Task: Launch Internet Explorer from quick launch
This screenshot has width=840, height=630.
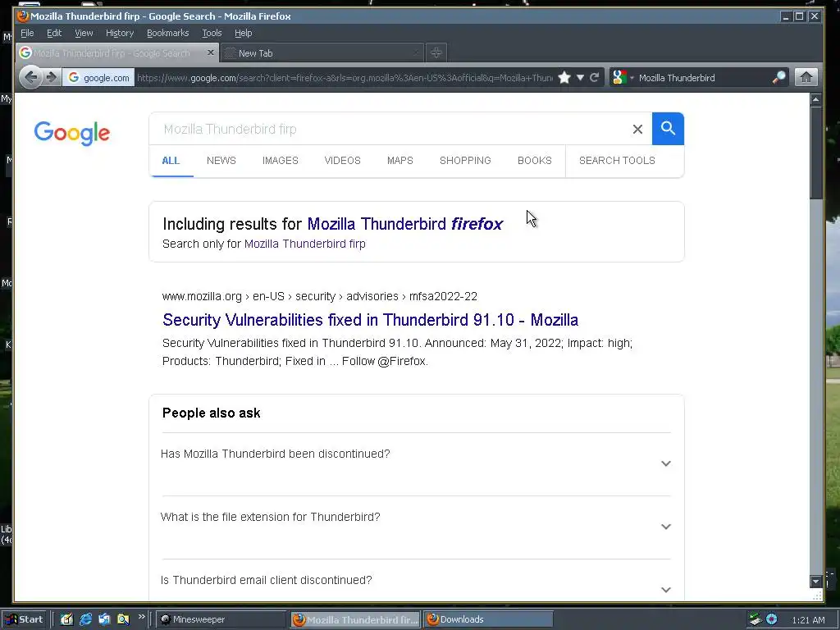Action: 85,619
